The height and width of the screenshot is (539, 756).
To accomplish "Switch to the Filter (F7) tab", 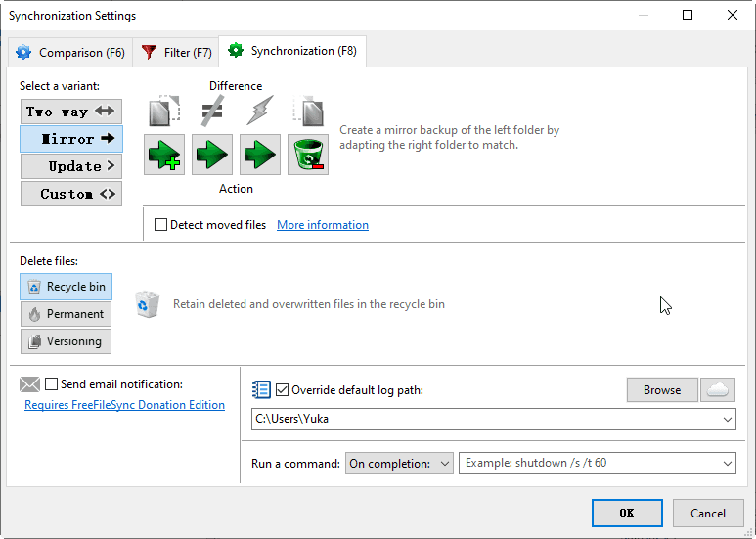I will 177,52.
